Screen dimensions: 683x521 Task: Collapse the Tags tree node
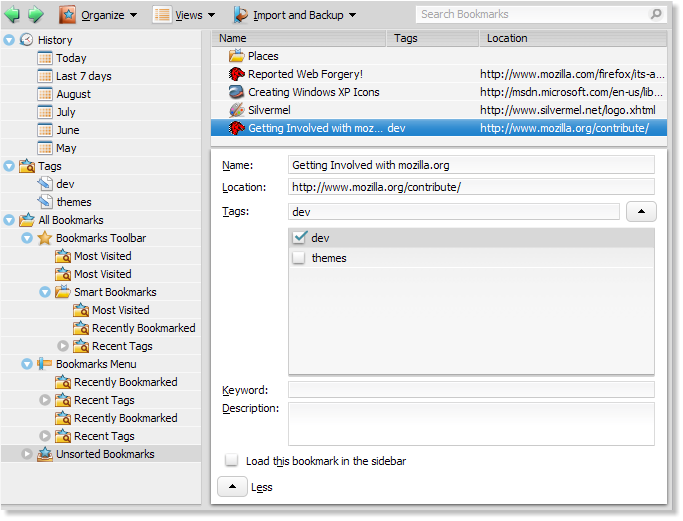point(9,166)
